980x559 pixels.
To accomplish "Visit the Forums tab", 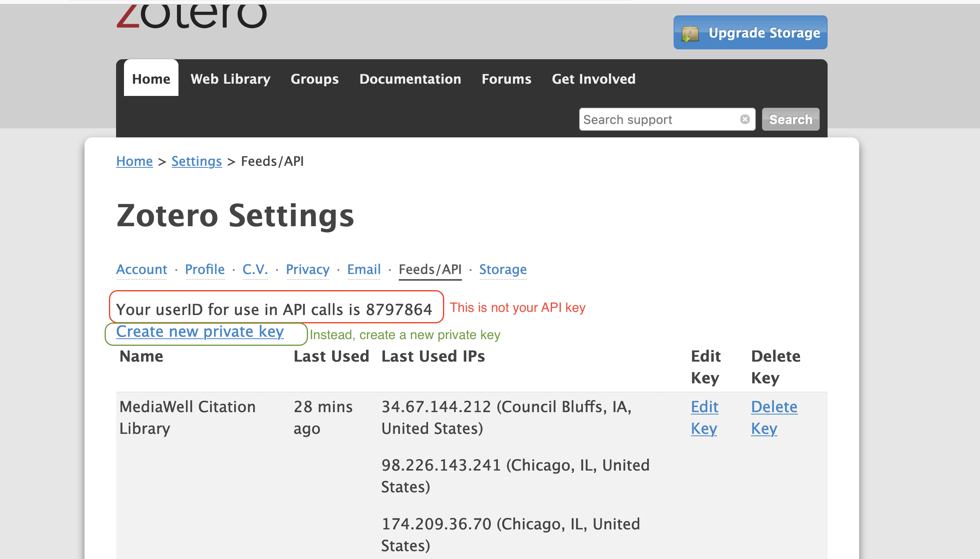I will point(506,79).
